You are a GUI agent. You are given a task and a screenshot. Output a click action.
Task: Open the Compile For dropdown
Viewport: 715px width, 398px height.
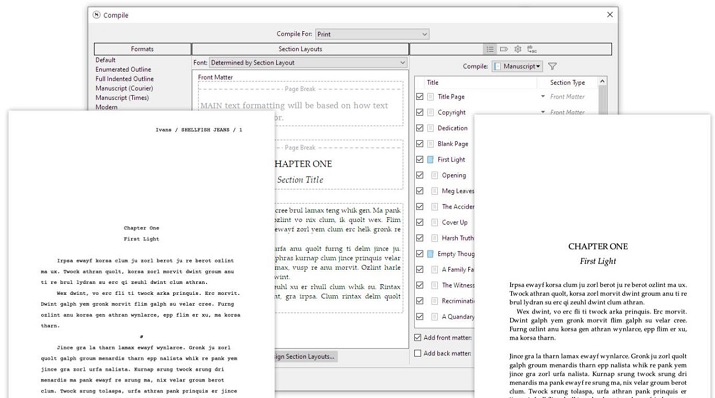point(372,34)
